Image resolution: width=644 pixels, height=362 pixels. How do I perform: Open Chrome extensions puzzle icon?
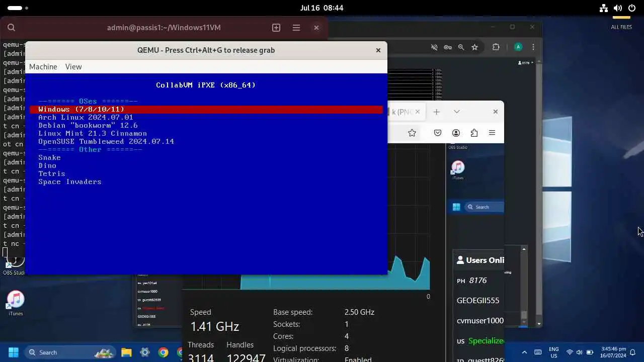tap(496, 47)
